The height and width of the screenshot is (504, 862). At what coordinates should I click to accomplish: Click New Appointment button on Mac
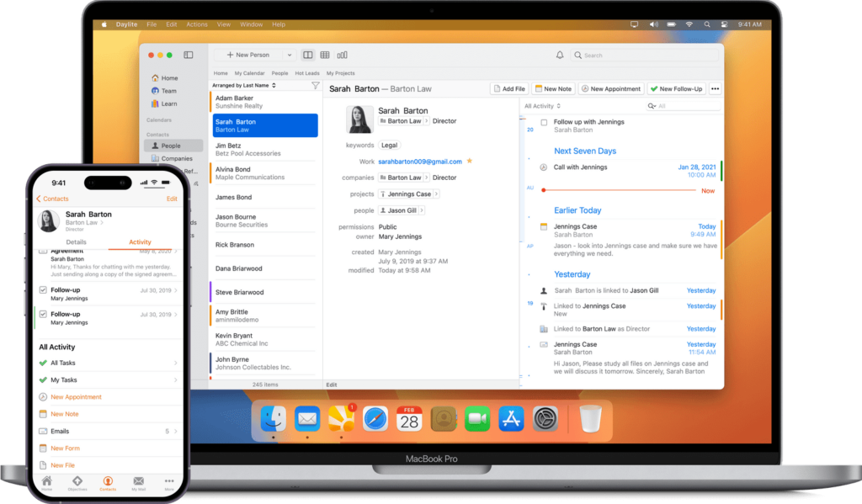(x=611, y=88)
